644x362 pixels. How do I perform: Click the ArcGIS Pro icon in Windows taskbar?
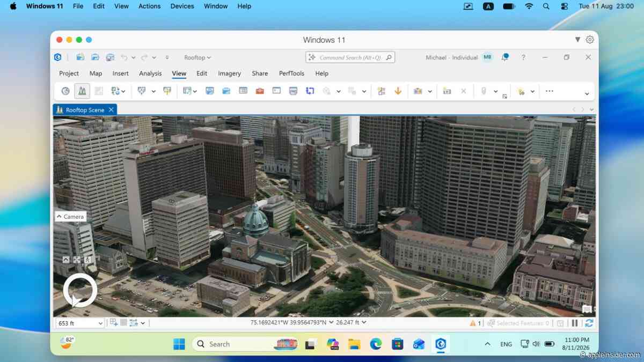pos(441,344)
